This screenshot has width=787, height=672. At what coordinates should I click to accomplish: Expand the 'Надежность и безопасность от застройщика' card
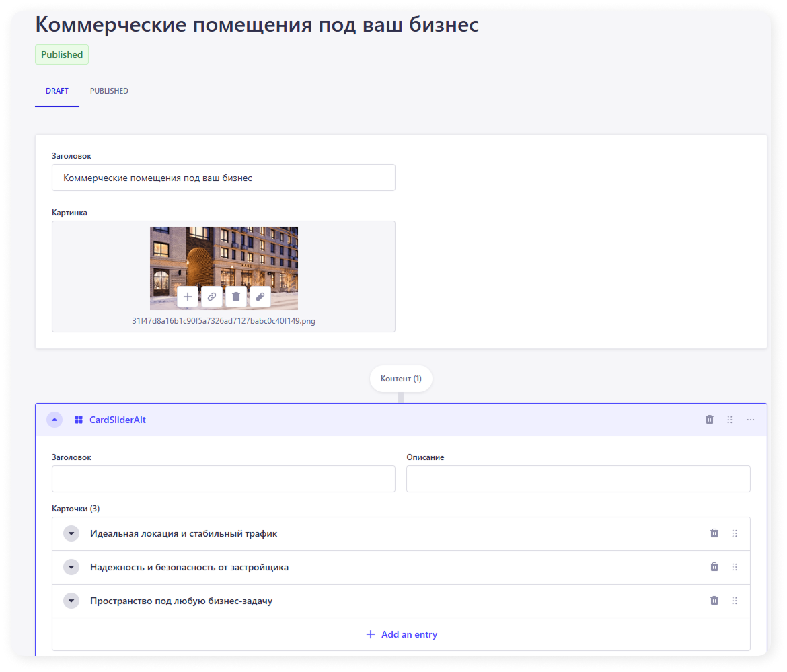click(x=71, y=567)
